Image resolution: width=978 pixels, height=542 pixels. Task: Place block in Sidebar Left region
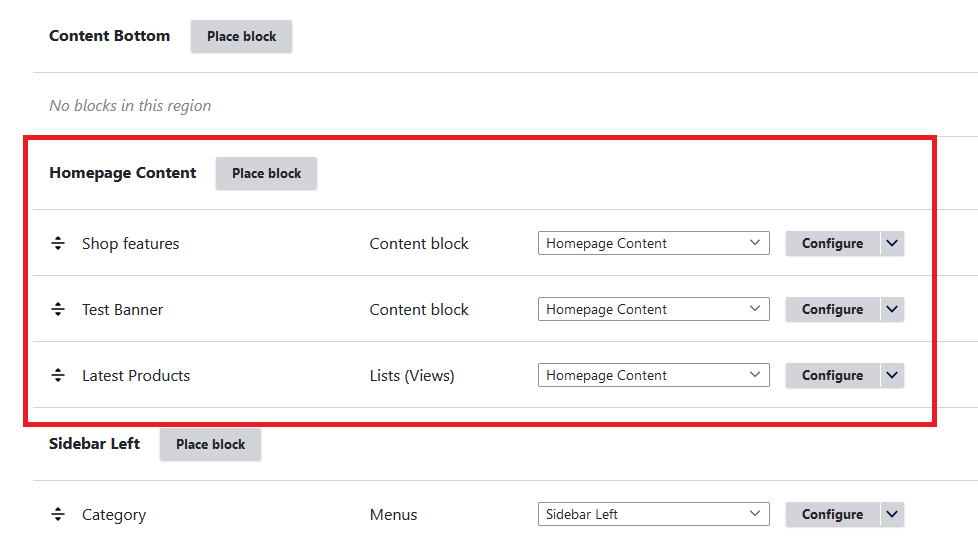pyautogui.click(x=210, y=445)
